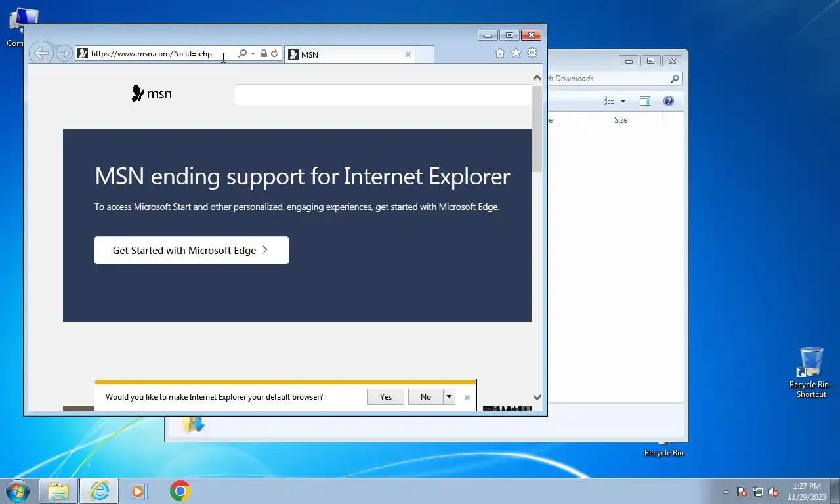Open Windows Explorer from the taskbar

[58, 491]
